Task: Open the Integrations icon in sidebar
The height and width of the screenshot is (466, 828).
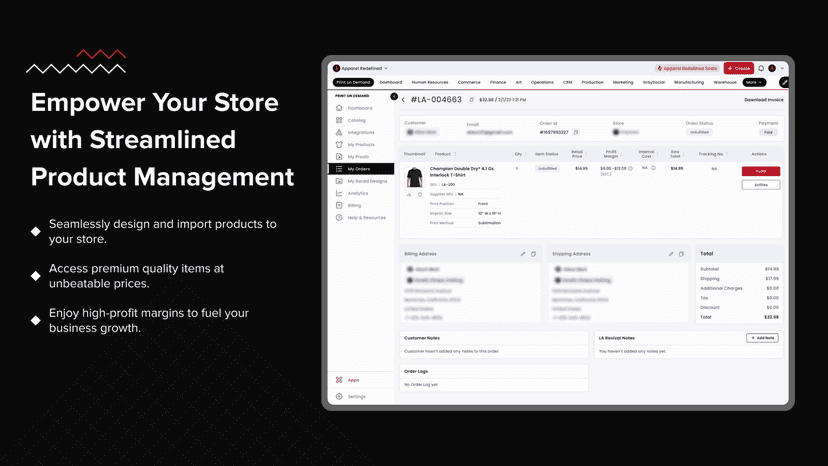Action: tap(339, 132)
